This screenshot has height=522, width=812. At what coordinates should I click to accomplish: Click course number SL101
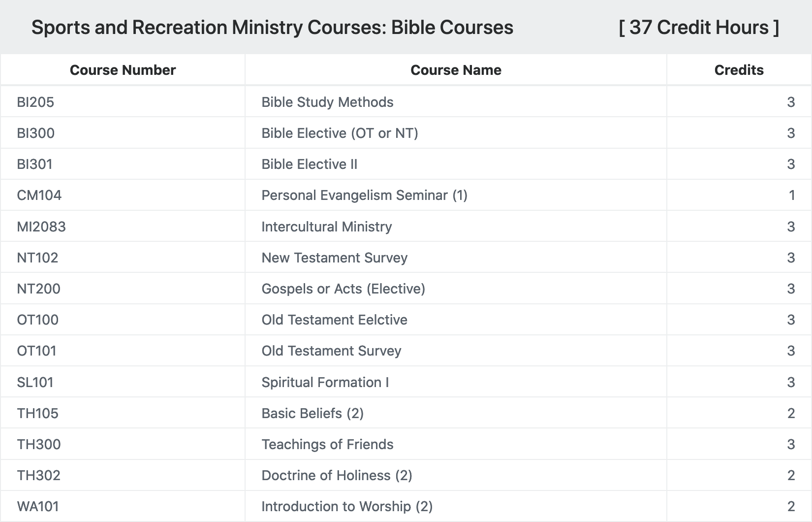click(35, 382)
